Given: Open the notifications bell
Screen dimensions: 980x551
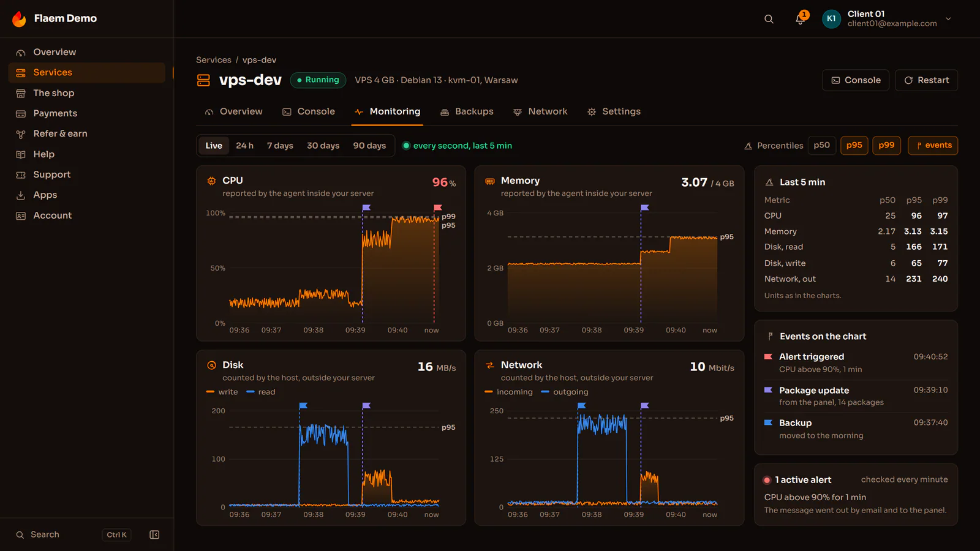Looking at the screenshot, I should click(800, 19).
